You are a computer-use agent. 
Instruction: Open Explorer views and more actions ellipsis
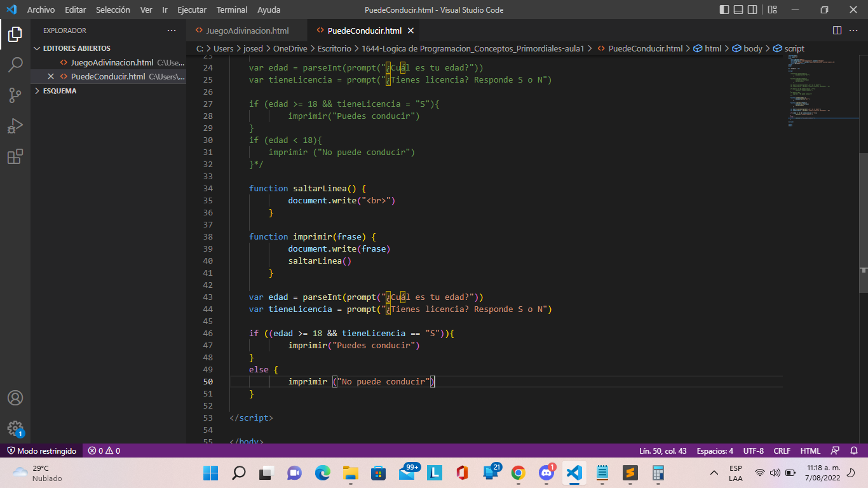click(x=172, y=30)
